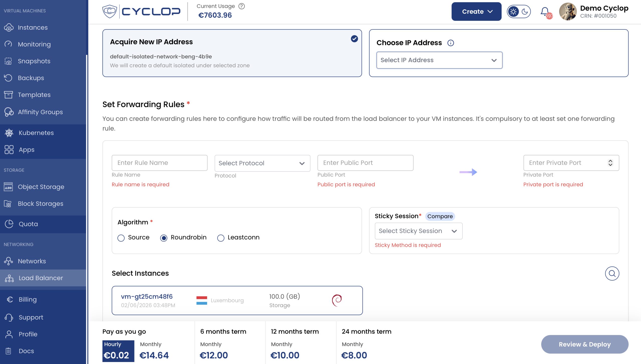Select the Leastconn algorithm option
Screen dimensions: 641x364
click(x=221, y=238)
